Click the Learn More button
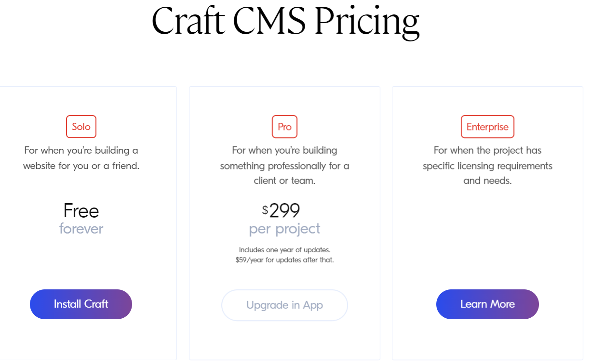This screenshot has height=364, width=592. click(x=487, y=304)
